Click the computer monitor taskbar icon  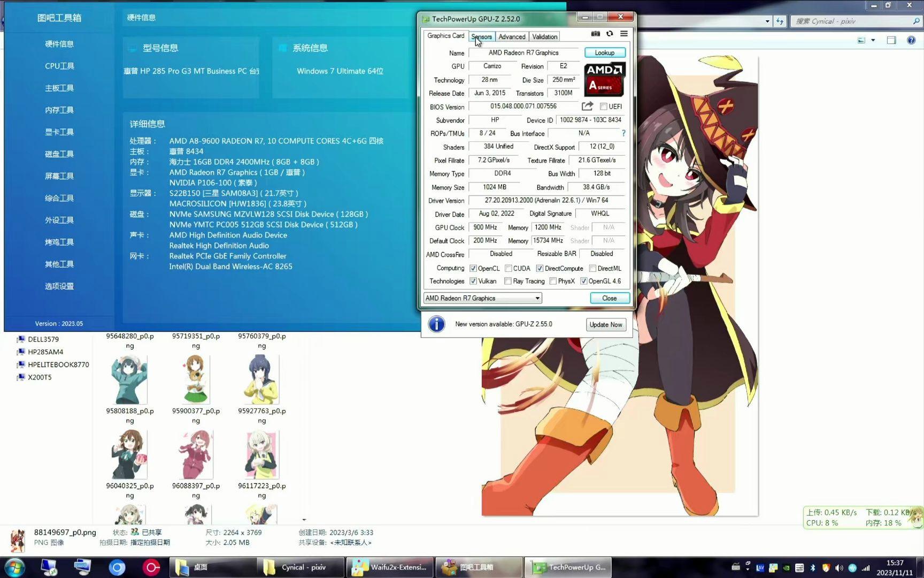point(49,567)
